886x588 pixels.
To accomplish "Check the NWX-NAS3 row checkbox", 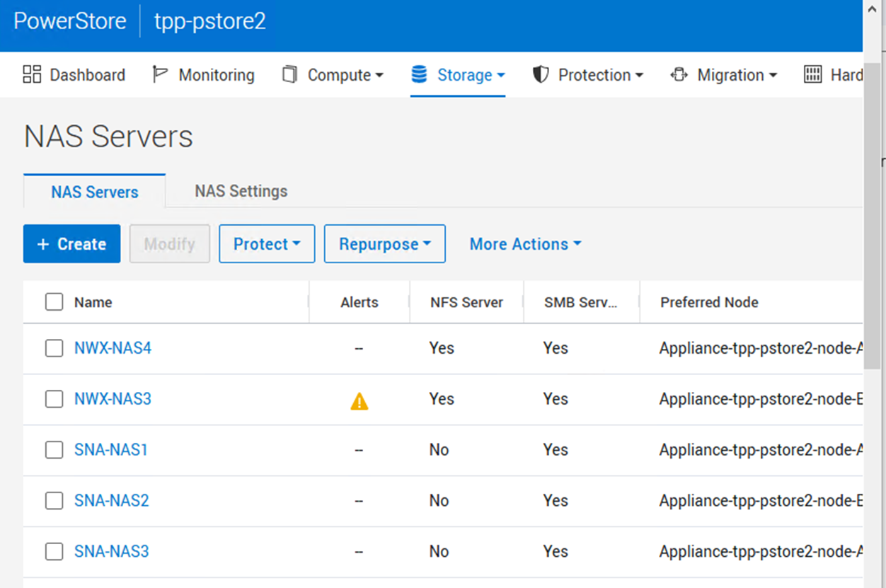I will coord(54,399).
